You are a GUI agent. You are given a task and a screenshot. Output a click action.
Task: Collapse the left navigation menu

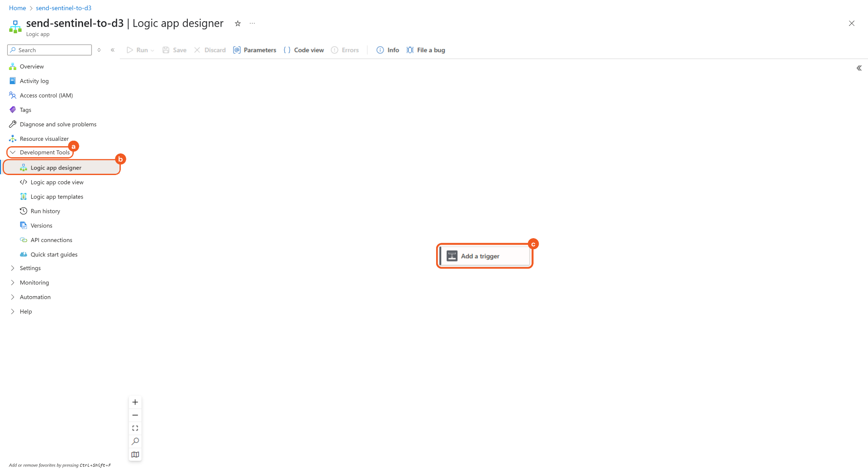click(113, 50)
